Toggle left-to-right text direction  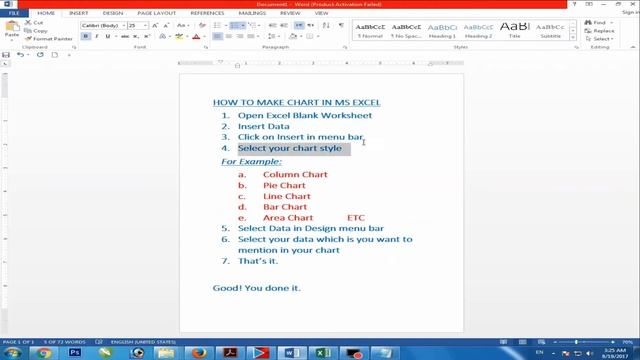tap(299, 25)
